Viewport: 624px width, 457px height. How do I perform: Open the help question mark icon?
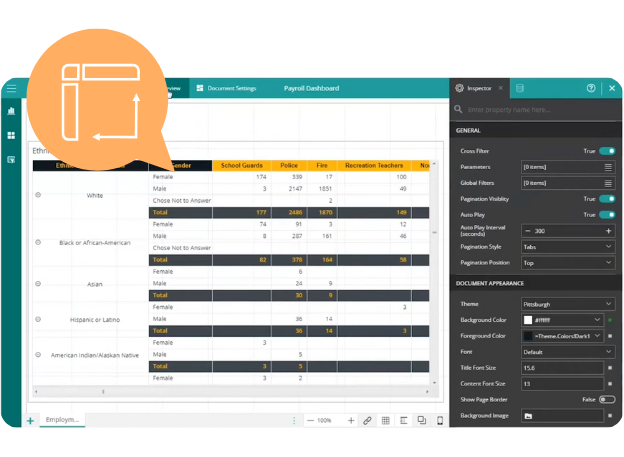pyautogui.click(x=591, y=88)
